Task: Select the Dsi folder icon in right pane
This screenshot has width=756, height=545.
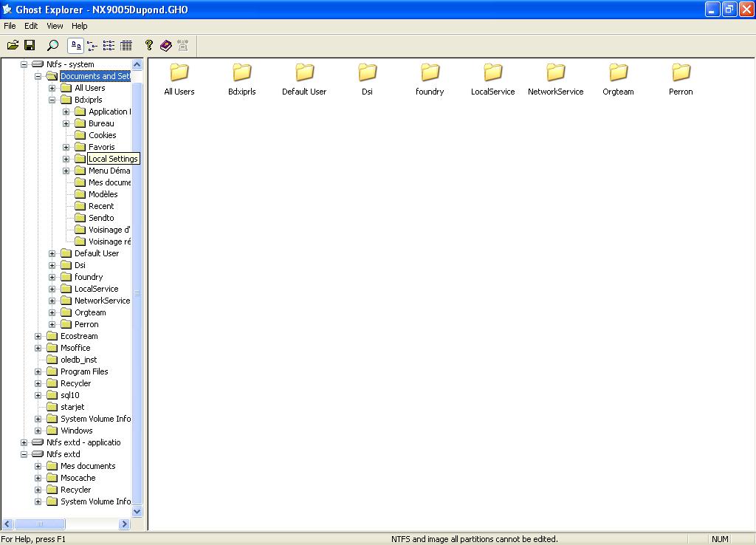Action: 368,72
